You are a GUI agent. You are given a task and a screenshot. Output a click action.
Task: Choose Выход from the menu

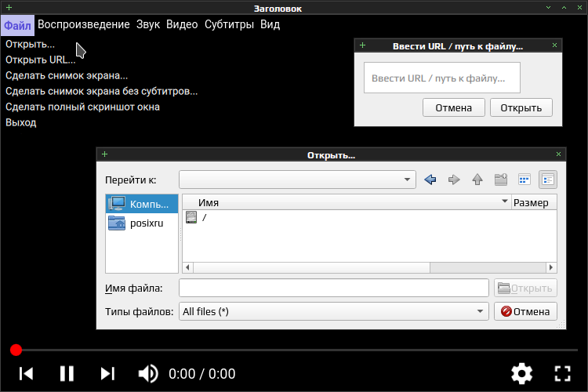[x=20, y=122]
